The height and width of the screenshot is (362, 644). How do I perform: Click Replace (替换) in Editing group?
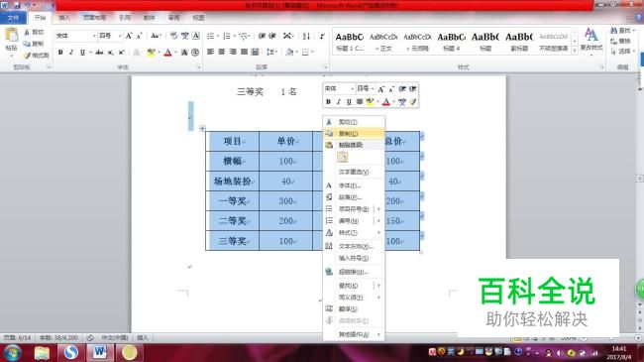[621, 41]
